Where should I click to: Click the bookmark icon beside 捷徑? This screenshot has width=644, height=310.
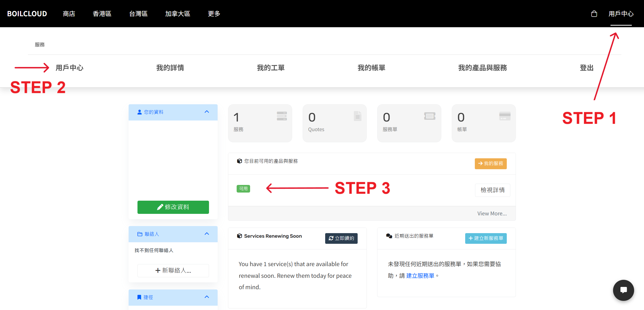point(139,297)
